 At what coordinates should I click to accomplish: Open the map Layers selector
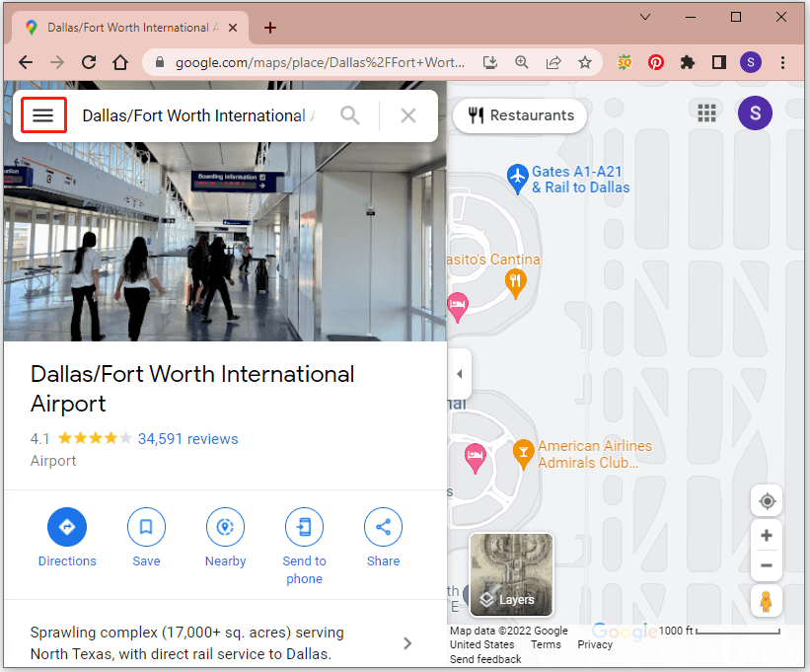511,575
